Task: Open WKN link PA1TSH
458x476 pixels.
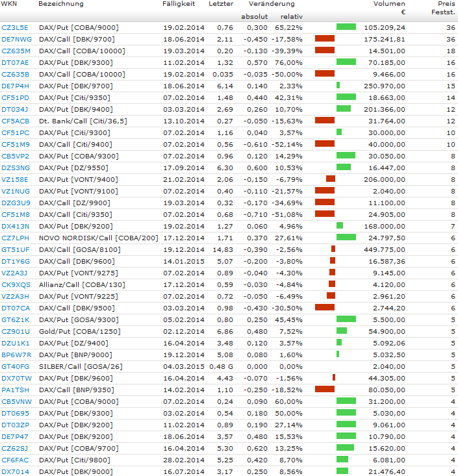Action: pos(16,390)
